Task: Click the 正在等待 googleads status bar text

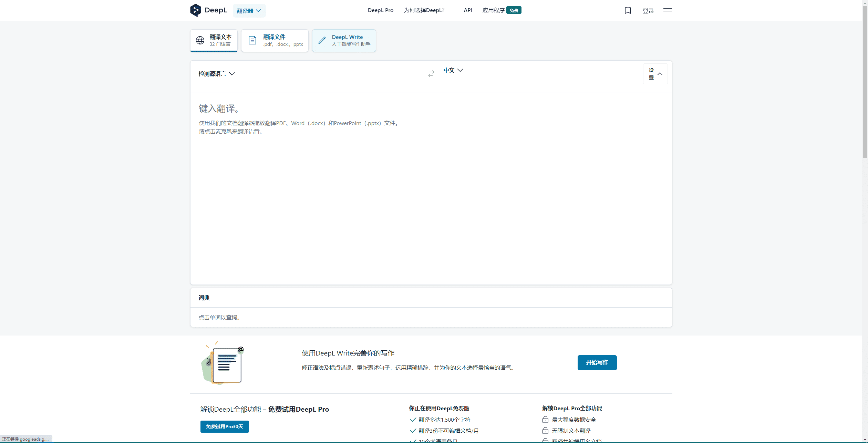Action: (25, 439)
